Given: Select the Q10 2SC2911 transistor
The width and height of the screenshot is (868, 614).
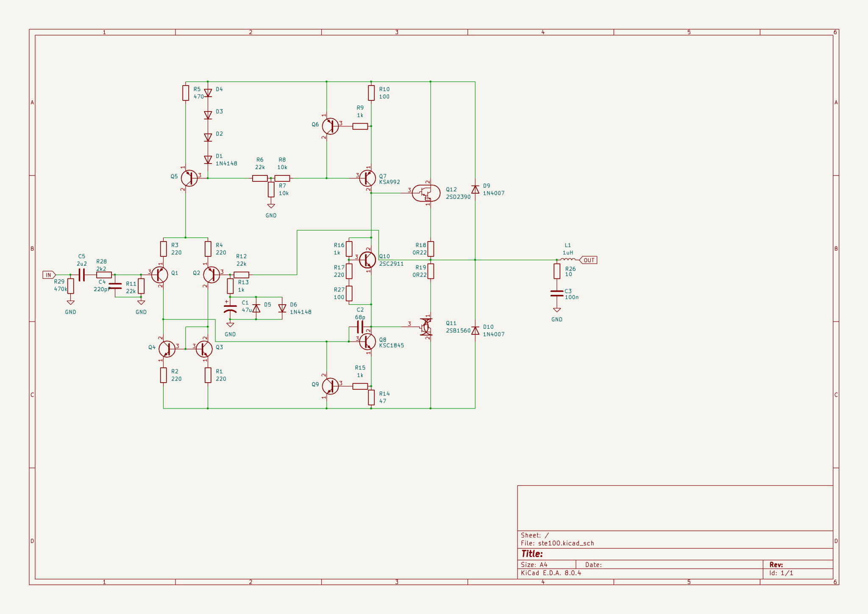Looking at the screenshot, I should pyautogui.click(x=367, y=260).
